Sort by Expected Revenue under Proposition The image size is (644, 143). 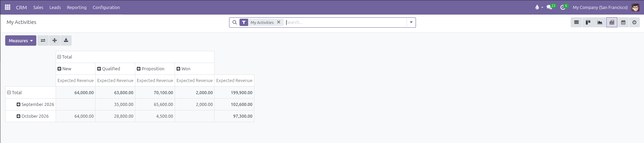pyautogui.click(x=155, y=80)
